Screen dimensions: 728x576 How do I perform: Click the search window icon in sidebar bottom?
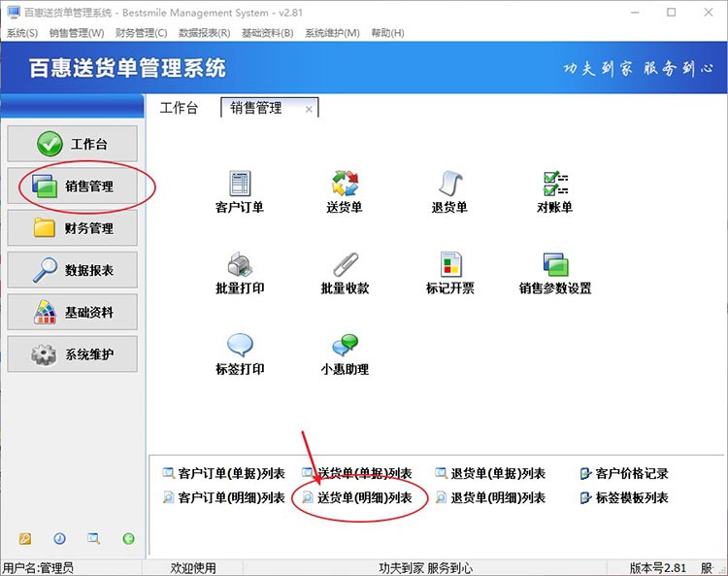pos(94,538)
